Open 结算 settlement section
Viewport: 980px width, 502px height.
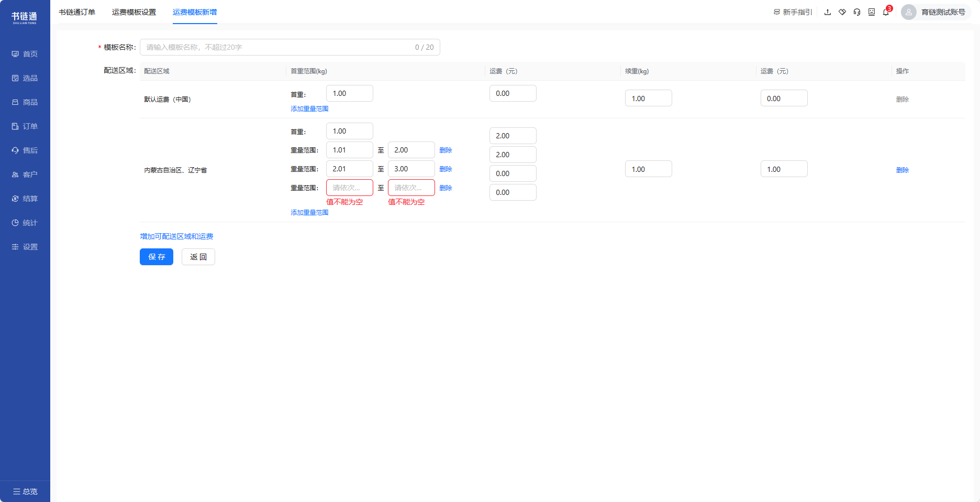(25, 199)
